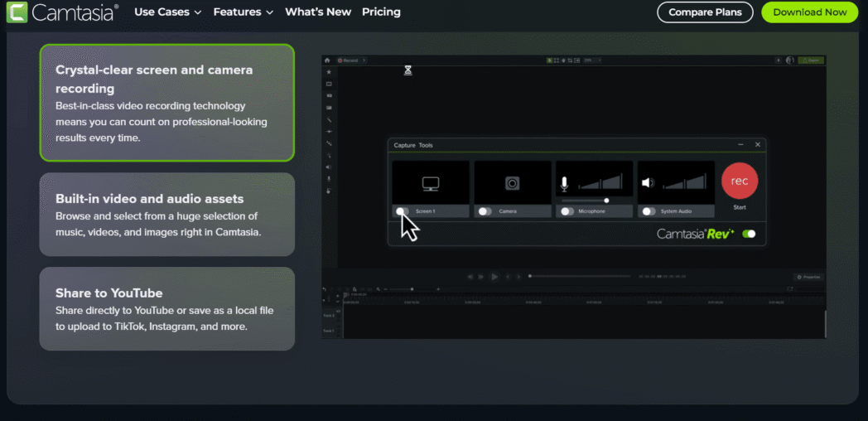Click the Camtasia logo in the site header
This screenshot has width=868, height=421.
coord(62,12)
